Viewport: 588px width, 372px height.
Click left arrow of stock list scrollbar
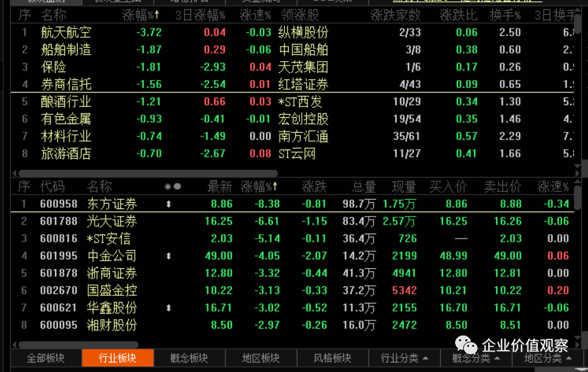point(14,344)
